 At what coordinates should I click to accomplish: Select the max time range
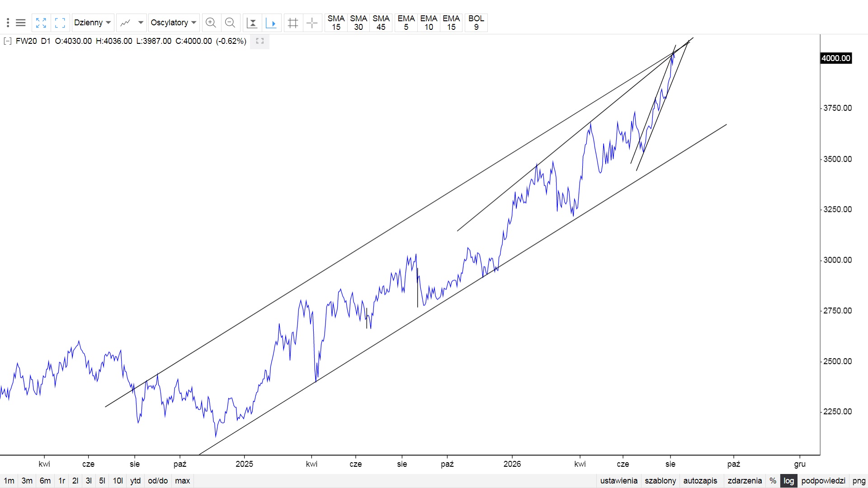pyautogui.click(x=183, y=481)
